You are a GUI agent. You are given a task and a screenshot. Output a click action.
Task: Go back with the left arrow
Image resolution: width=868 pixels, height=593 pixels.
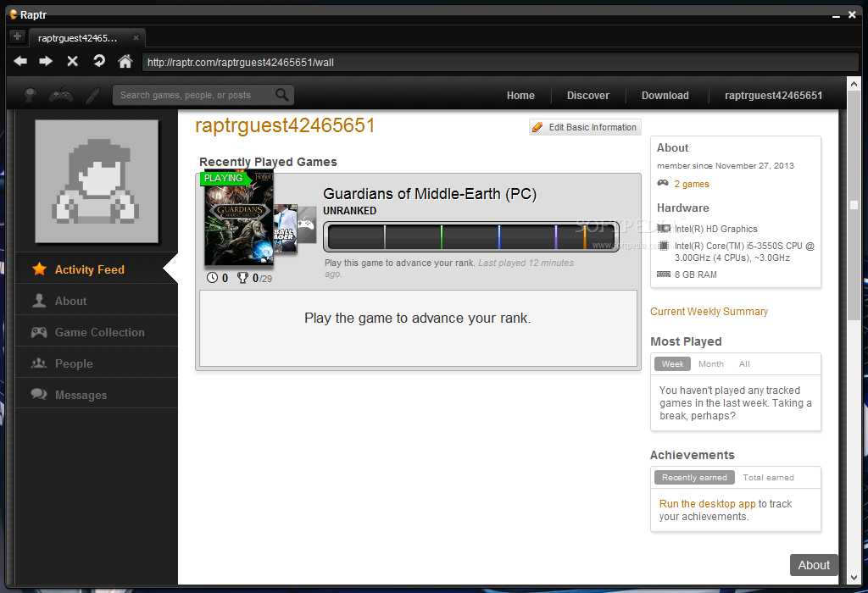[x=20, y=61]
